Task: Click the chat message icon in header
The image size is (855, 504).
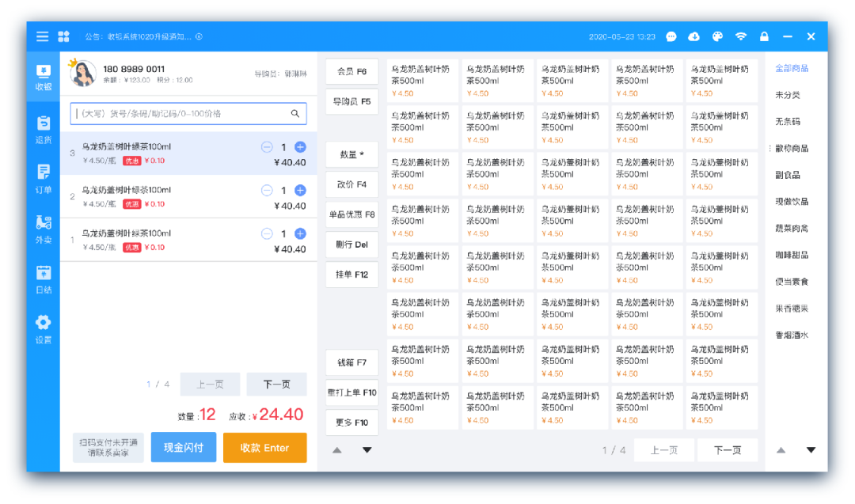Action: pyautogui.click(x=671, y=36)
